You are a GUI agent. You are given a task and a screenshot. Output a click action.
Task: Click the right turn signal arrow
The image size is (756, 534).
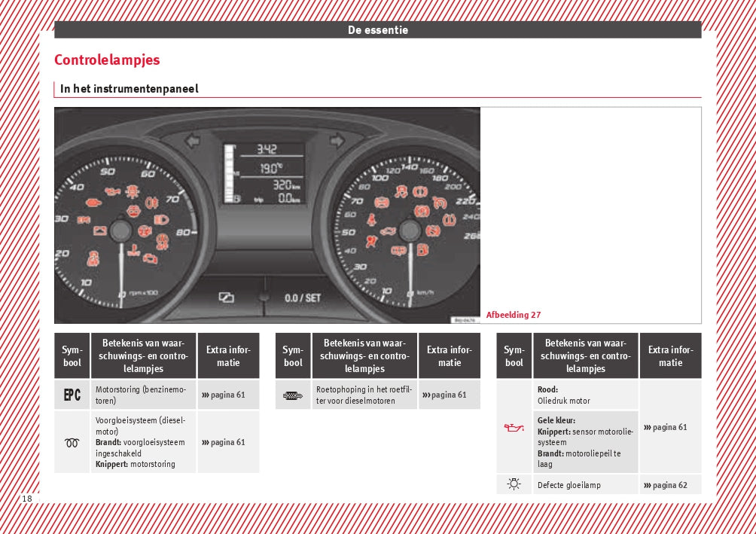(336, 140)
